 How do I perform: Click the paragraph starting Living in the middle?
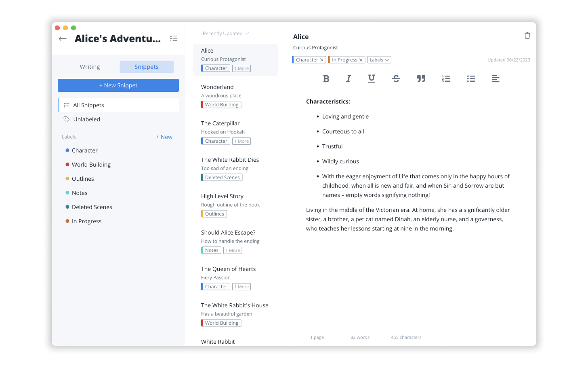tap(408, 219)
